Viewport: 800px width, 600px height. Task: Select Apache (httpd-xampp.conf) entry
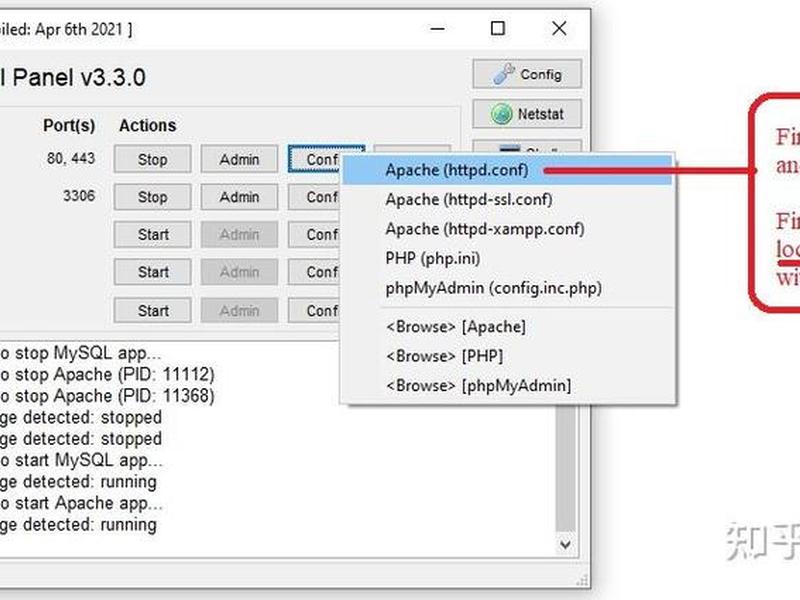507,229
